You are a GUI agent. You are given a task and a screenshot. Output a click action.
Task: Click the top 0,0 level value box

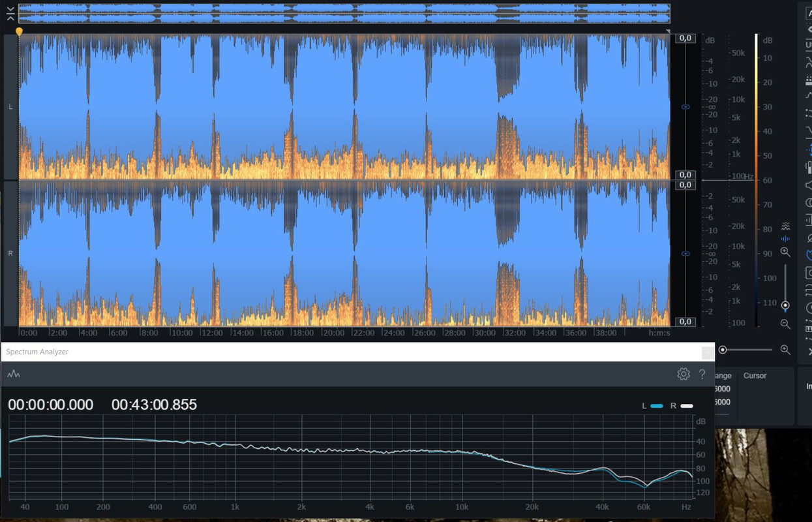pyautogui.click(x=685, y=38)
